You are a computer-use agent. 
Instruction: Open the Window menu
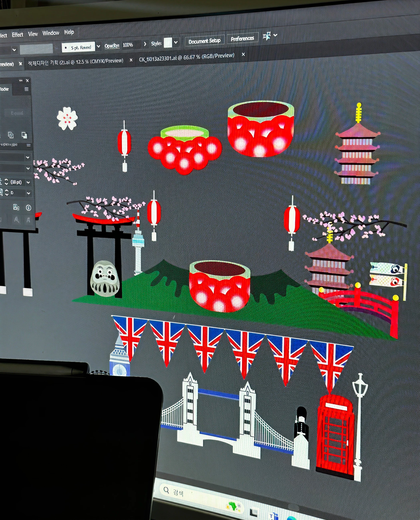(51, 33)
